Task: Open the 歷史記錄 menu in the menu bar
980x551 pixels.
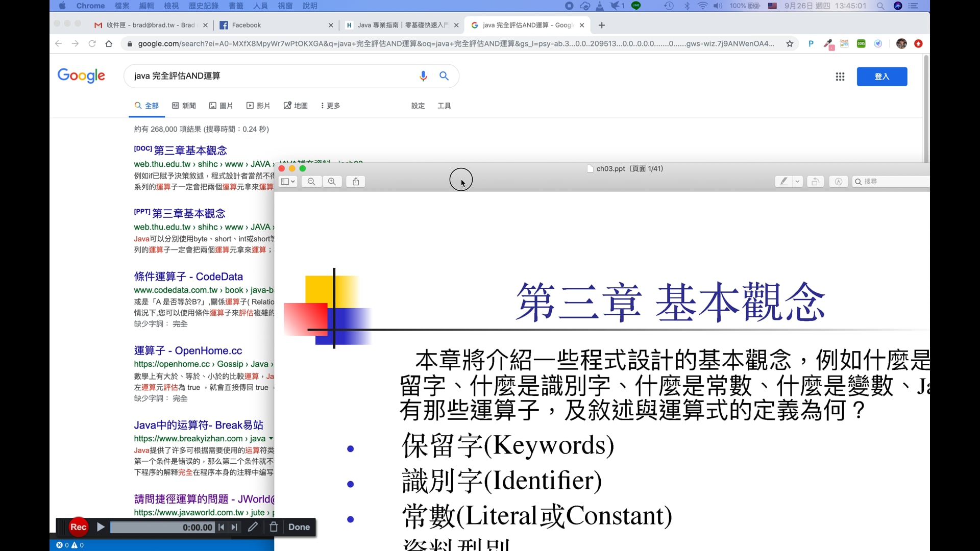Action: tap(203, 6)
